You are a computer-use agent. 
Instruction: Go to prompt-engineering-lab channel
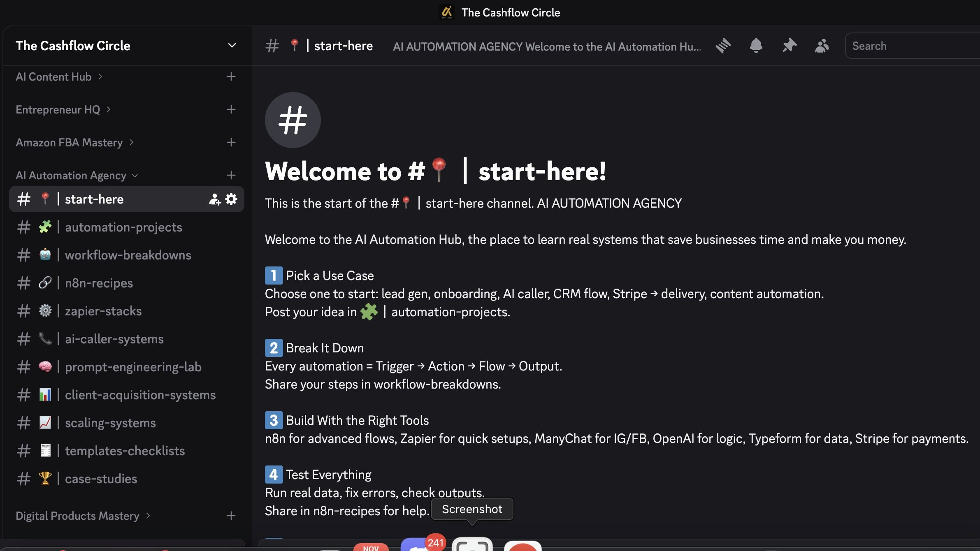[133, 367]
